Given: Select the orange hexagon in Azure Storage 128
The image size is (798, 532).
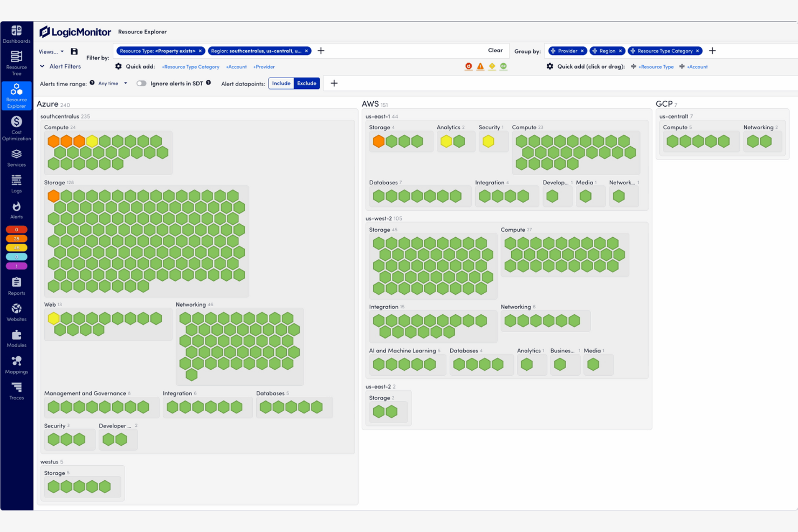Looking at the screenshot, I should click(53, 196).
